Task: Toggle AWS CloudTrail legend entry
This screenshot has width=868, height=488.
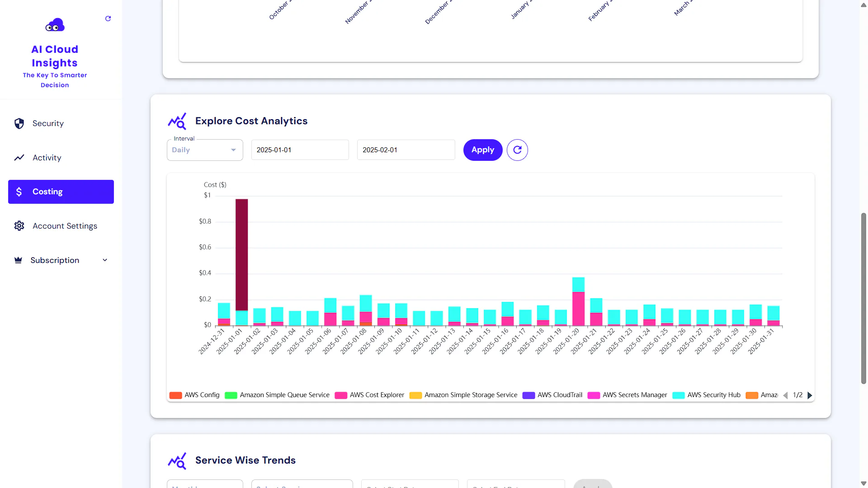Action: pyautogui.click(x=552, y=395)
